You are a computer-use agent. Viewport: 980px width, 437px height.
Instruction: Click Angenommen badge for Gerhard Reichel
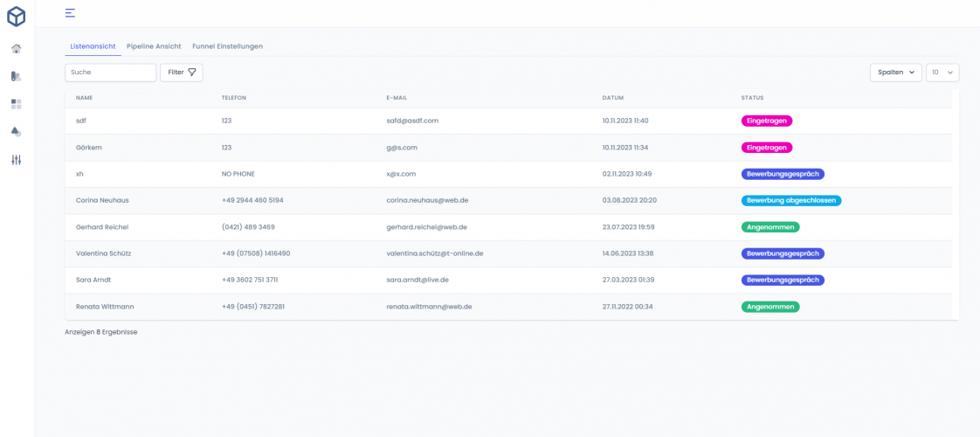click(770, 227)
